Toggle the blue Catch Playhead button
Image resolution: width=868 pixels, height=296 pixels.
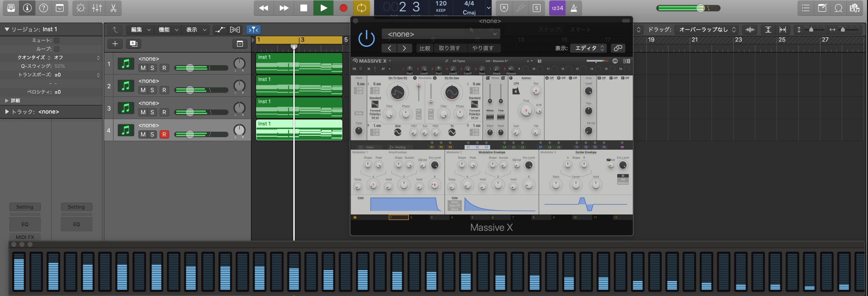coord(253,30)
